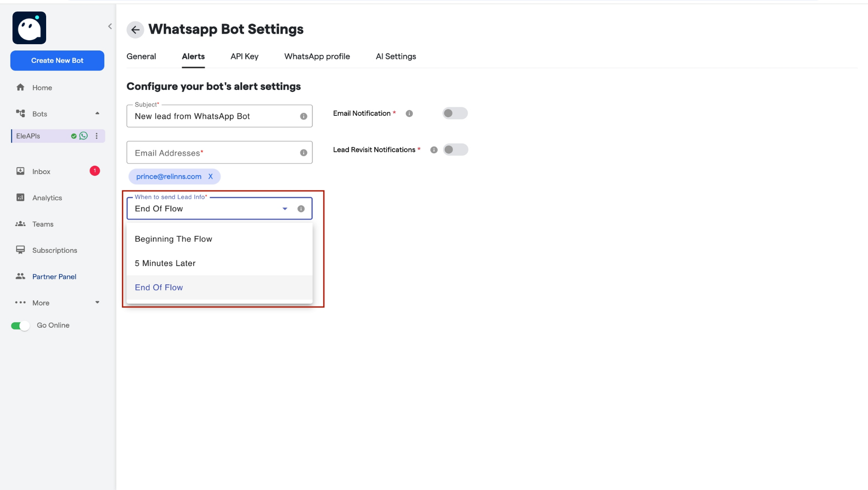This screenshot has width=868, height=490.
Task: Click the Email Addresses info icon
Action: tap(304, 153)
